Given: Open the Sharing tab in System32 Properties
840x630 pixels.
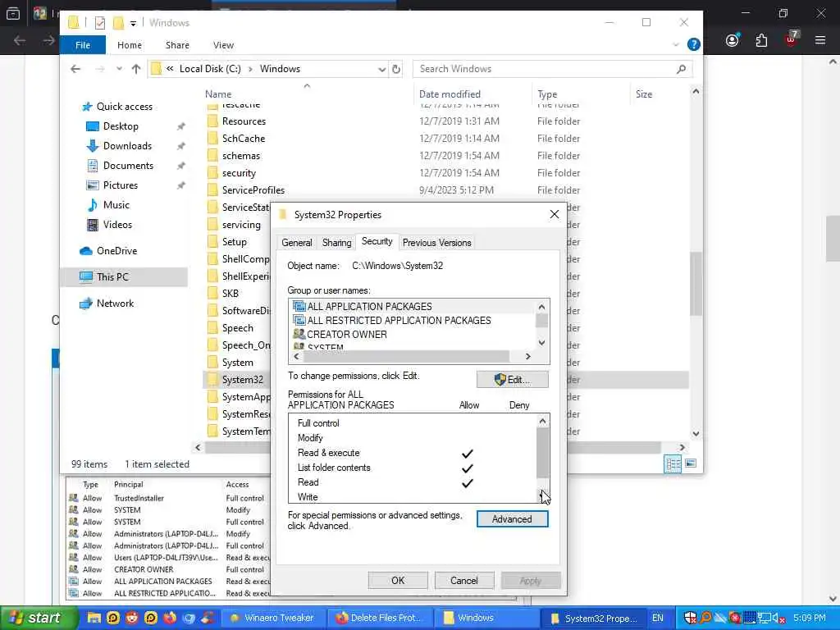Looking at the screenshot, I should [x=337, y=243].
